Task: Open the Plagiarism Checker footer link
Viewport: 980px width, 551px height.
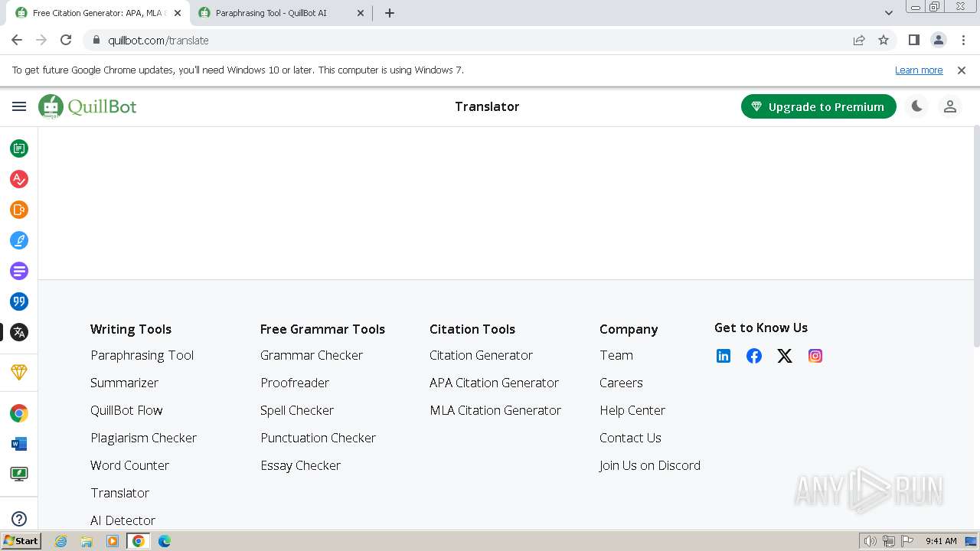Action: click(143, 438)
